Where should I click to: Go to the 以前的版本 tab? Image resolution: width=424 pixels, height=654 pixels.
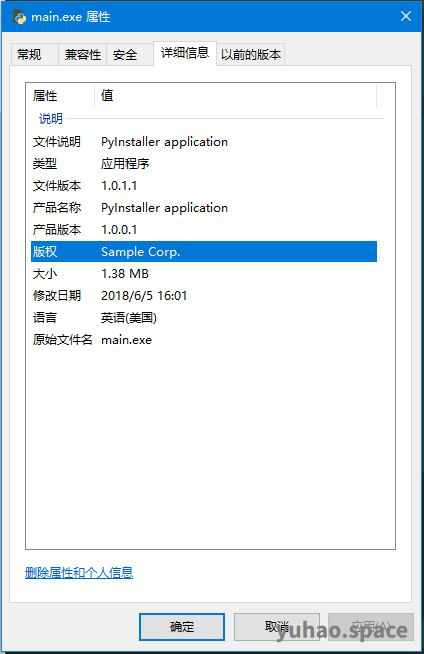[251, 54]
